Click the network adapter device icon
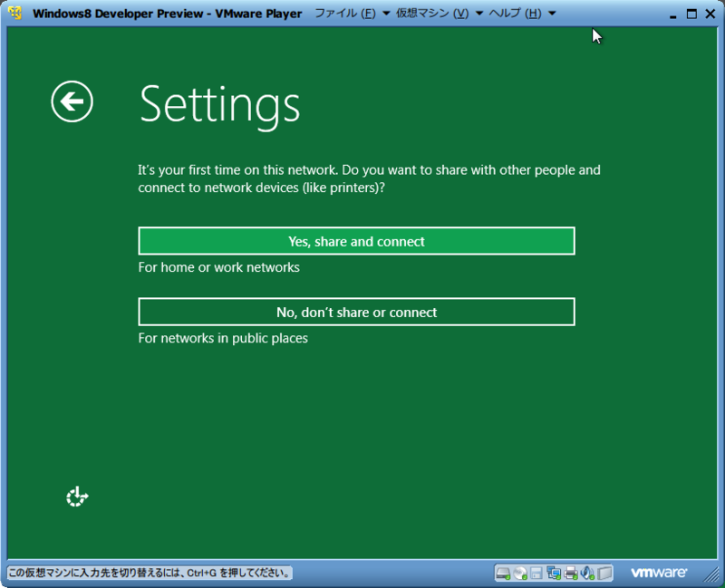725x588 pixels. pyautogui.click(x=554, y=574)
